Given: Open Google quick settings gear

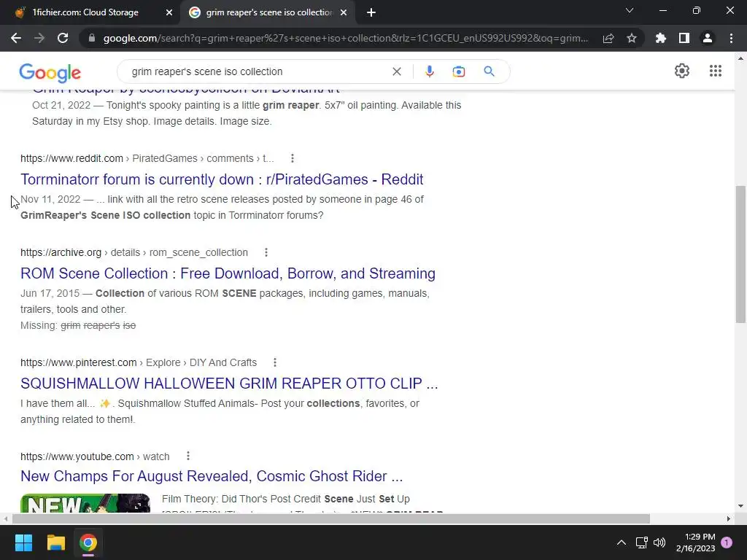Looking at the screenshot, I should (682, 71).
